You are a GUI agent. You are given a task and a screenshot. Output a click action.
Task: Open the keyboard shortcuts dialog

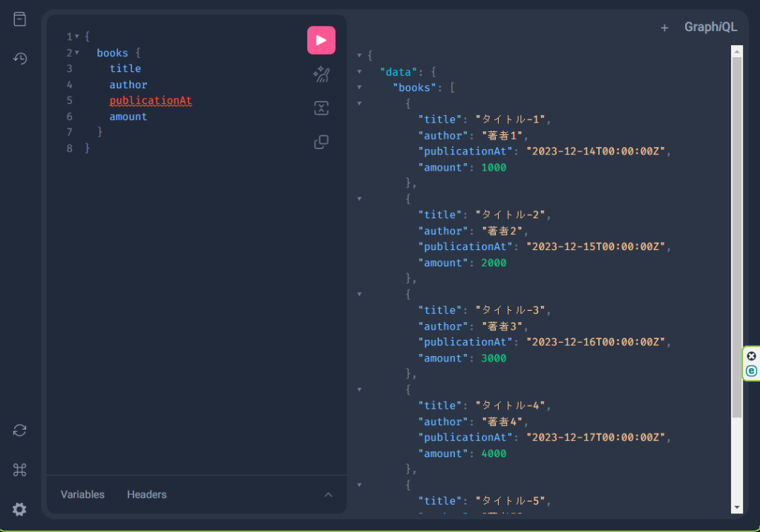[x=19, y=469]
